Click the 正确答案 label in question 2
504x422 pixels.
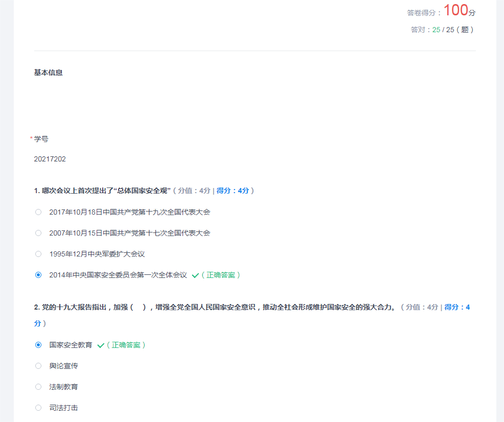126,345
